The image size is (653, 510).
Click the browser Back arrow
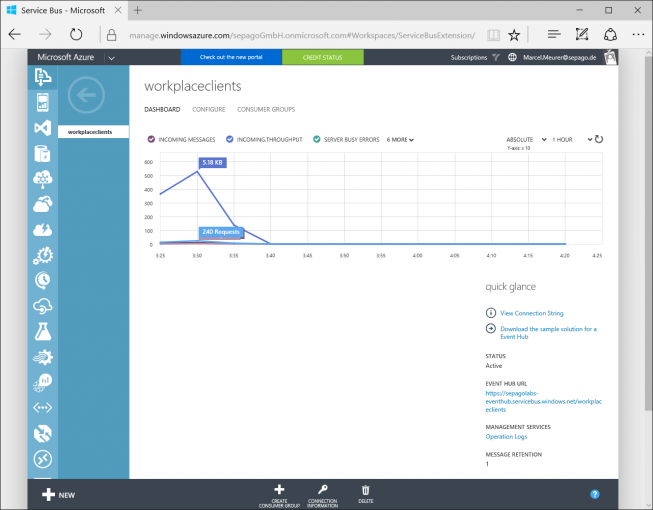15,35
